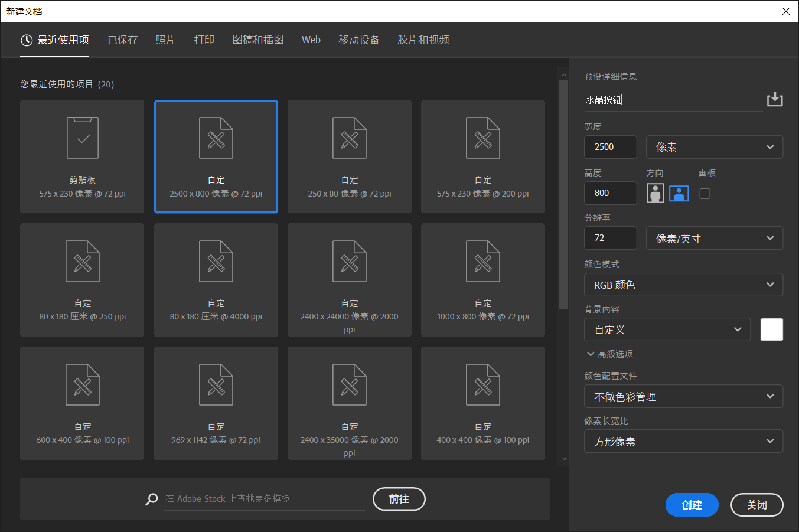Screen dimensions: 799x532
Task: Click document icon of 969 x 1142 preset
Action: (216, 384)
